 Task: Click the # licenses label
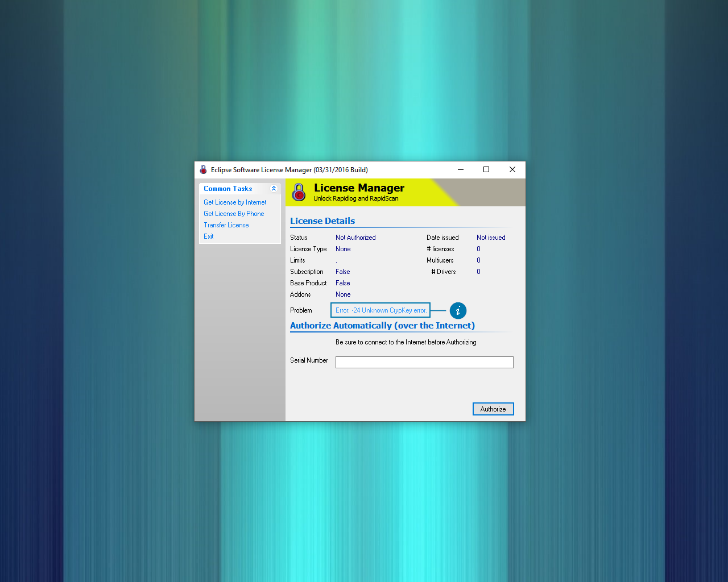pyautogui.click(x=441, y=249)
